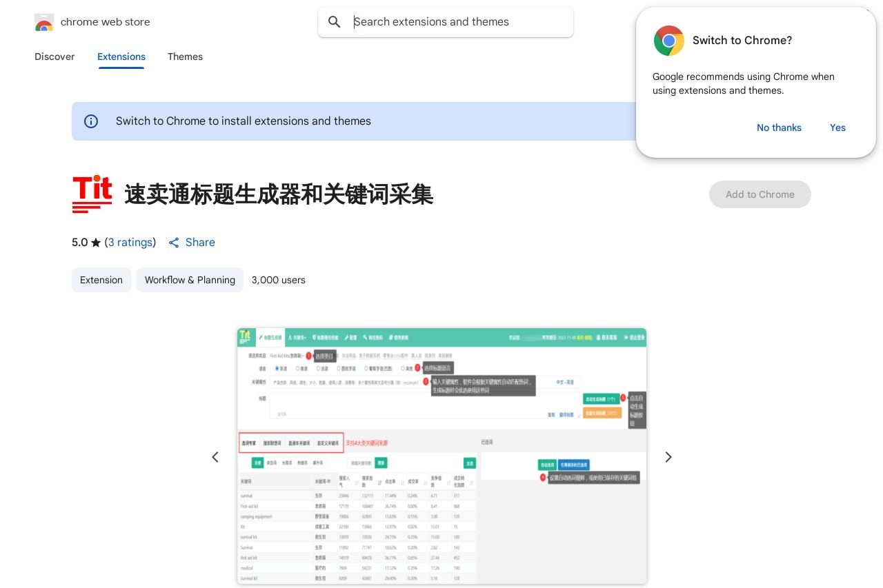
Task: Click the Workflow & Planning chip
Action: 190,280
